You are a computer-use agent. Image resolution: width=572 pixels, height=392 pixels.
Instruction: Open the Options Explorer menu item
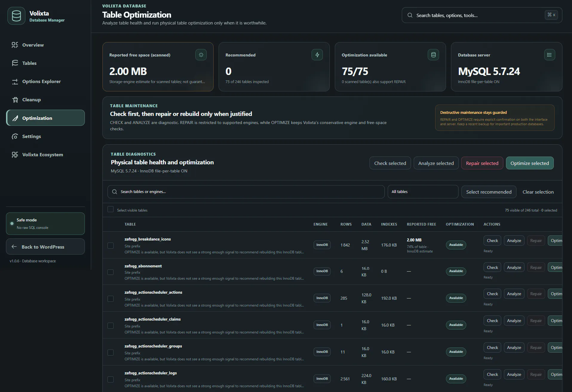tap(45, 82)
